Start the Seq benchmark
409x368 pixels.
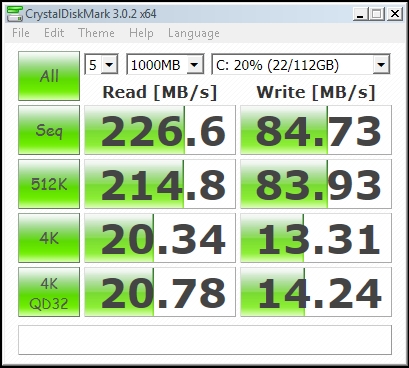[x=49, y=130]
